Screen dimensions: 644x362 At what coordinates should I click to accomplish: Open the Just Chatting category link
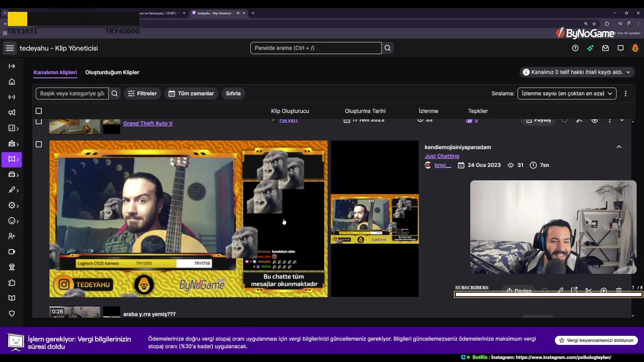442,156
